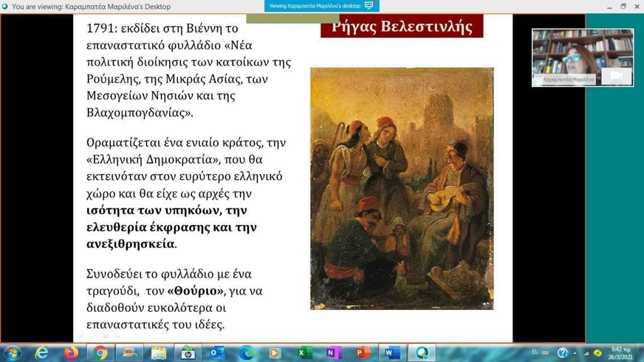The width and height of the screenshot is (644, 362).
Task: Restore down the meeting window
Action: coord(623,6)
